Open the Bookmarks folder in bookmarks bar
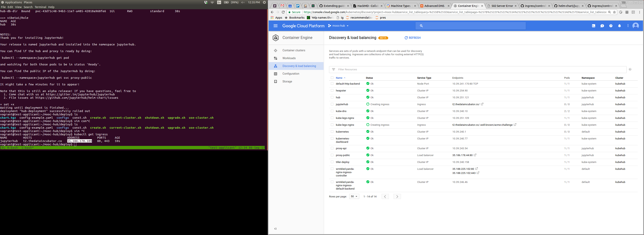This screenshot has height=235, width=644. (x=295, y=18)
